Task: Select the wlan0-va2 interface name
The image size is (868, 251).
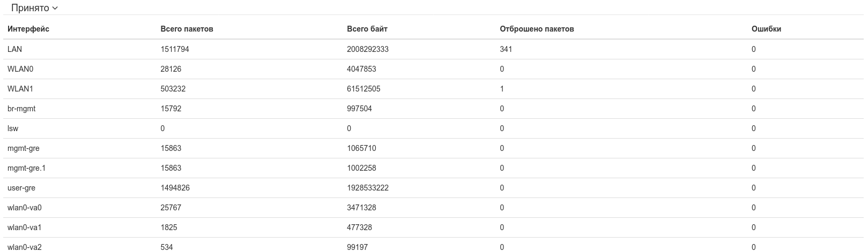Action: click(24, 247)
